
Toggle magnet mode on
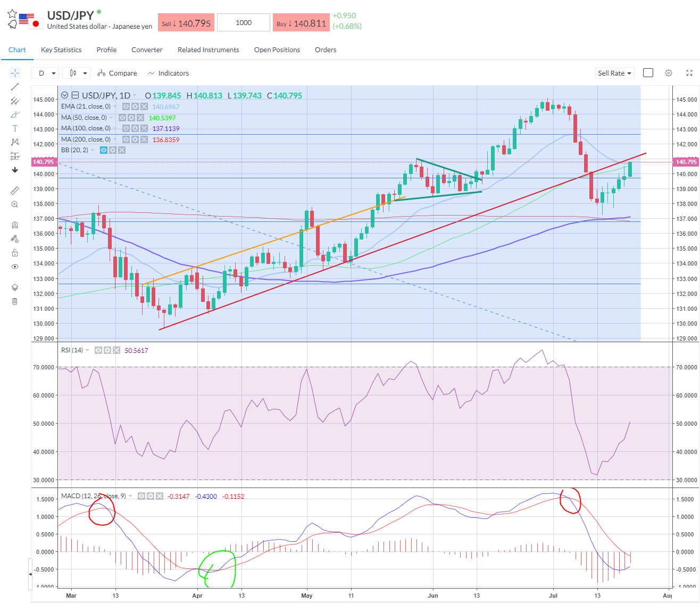click(x=15, y=225)
